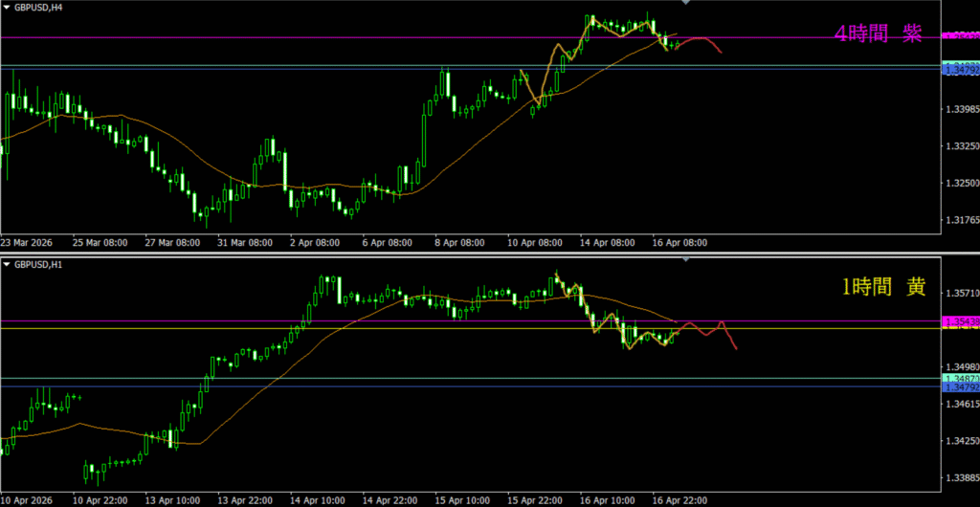Select the 1時間 黄 text label
This screenshot has width=980, height=507.
click(x=877, y=285)
